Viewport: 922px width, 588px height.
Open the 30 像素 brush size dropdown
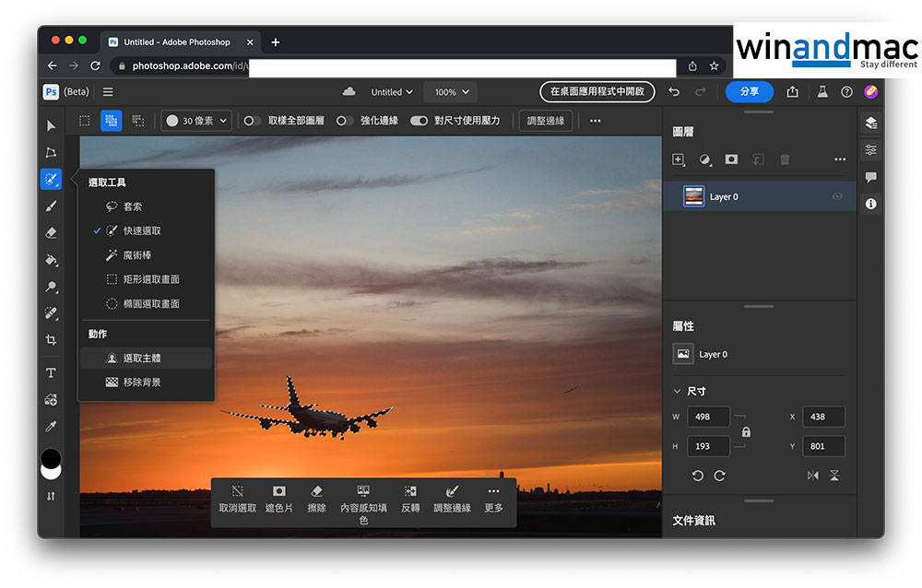195,121
